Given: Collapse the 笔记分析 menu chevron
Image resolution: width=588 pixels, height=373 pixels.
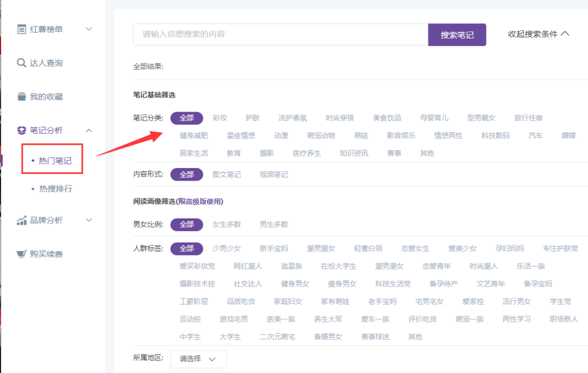Looking at the screenshot, I should [89, 130].
